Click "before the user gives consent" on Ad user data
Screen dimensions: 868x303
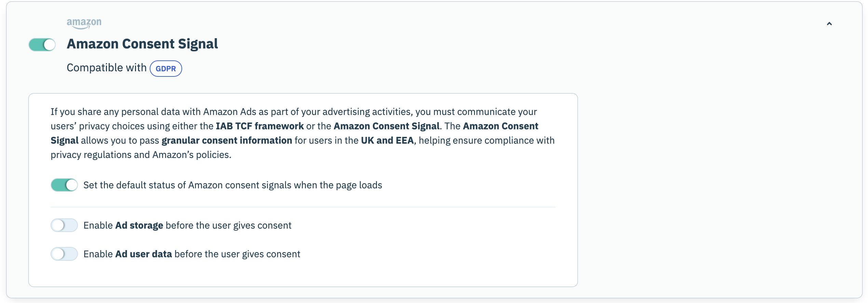tap(237, 254)
